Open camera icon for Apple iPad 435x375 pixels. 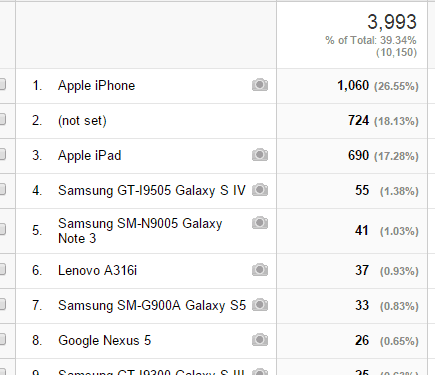coord(260,155)
